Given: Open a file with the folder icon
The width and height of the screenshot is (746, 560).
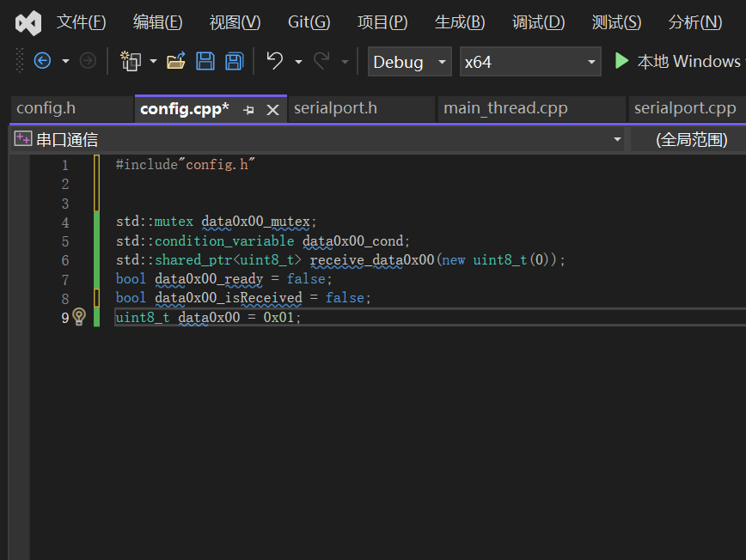Looking at the screenshot, I should (175, 61).
